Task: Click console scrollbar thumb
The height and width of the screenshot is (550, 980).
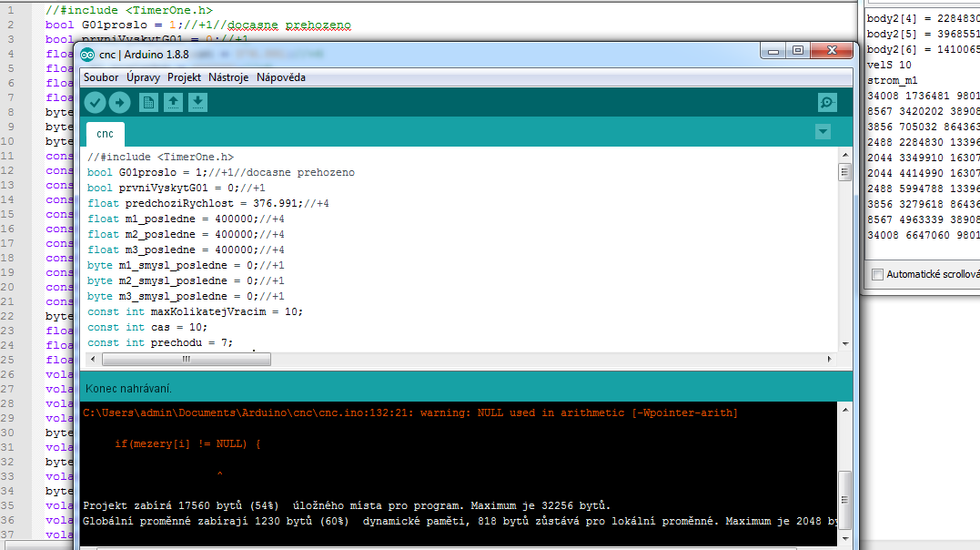Action: [x=845, y=500]
